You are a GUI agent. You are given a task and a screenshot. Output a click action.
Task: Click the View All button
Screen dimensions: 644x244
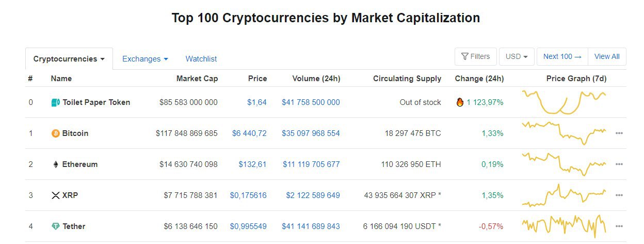click(x=607, y=56)
